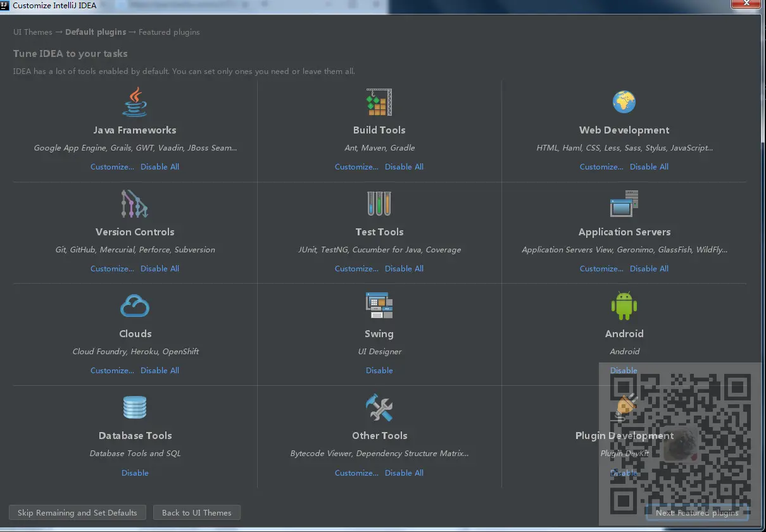The image size is (766, 532).
Task: Disable All Other Tools plugins
Action: click(x=404, y=473)
